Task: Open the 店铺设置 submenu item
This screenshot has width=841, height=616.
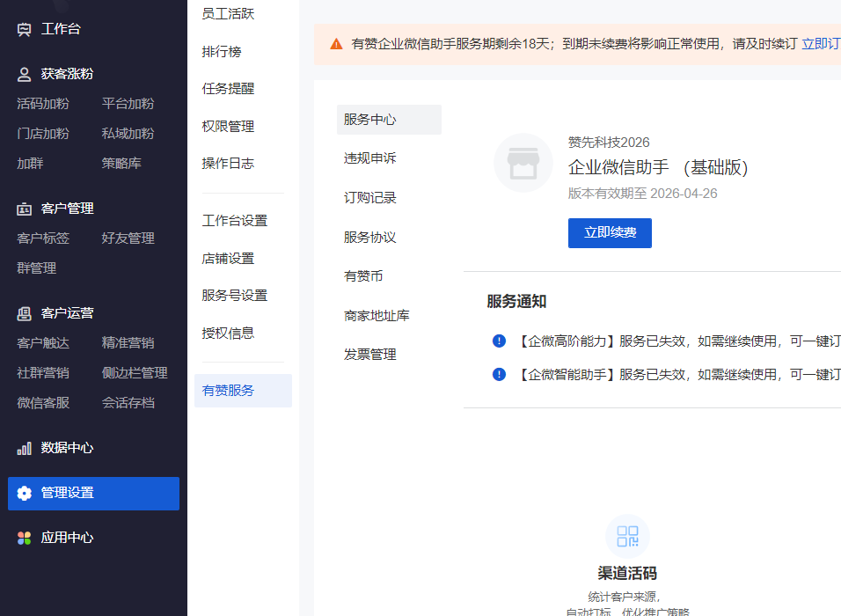Action: click(x=228, y=259)
